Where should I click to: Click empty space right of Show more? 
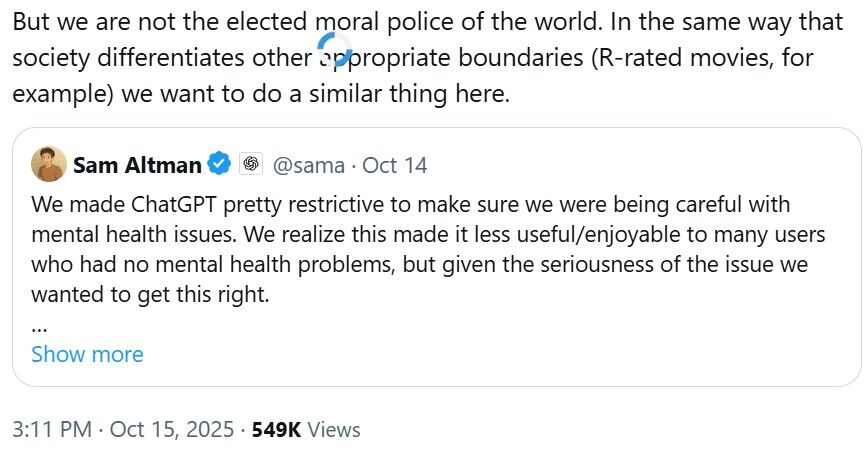500,354
